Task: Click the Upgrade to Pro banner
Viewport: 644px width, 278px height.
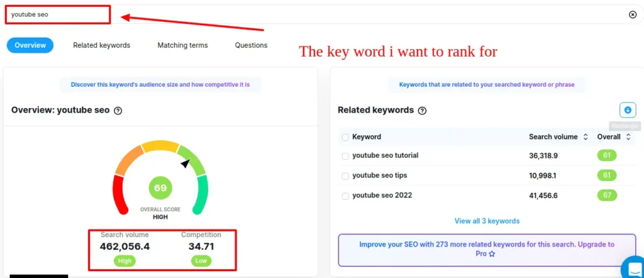Action: tap(487, 249)
